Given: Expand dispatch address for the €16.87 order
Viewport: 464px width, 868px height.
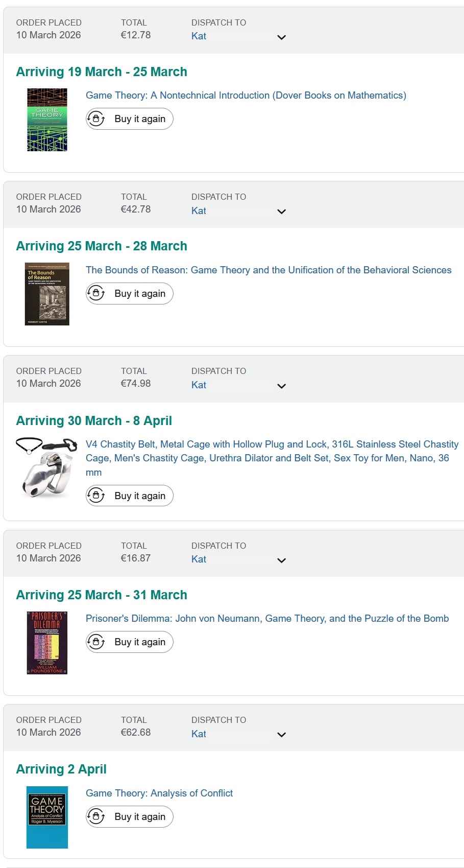Looking at the screenshot, I should click(281, 560).
